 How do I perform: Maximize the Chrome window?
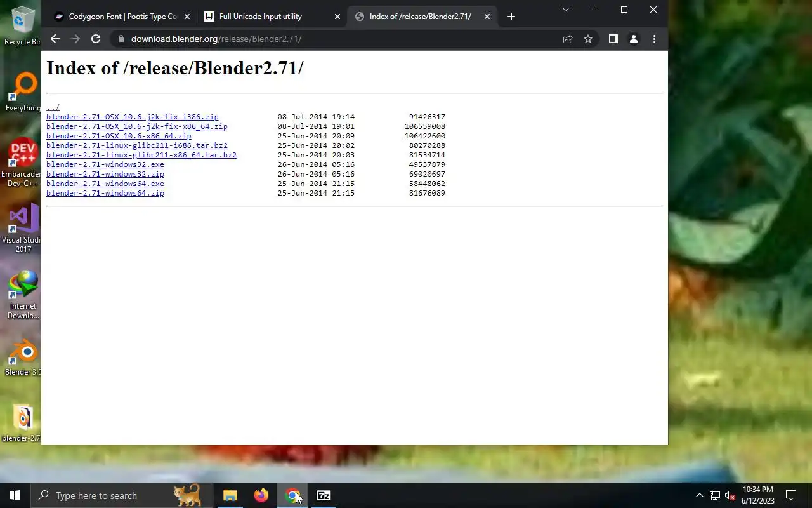pyautogui.click(x=624, y=10)
